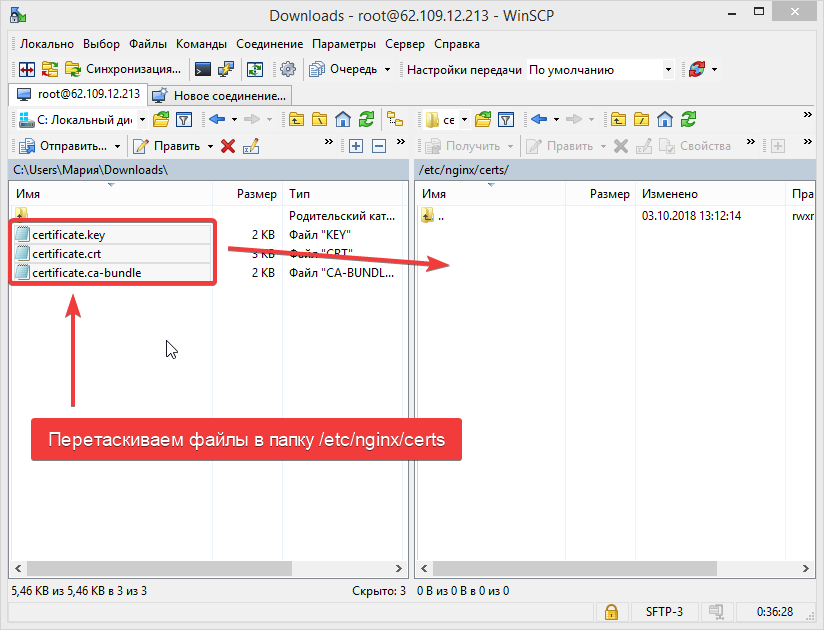Go to local home directory icon
Screen dimensions: 824x630
coord(343,120)
